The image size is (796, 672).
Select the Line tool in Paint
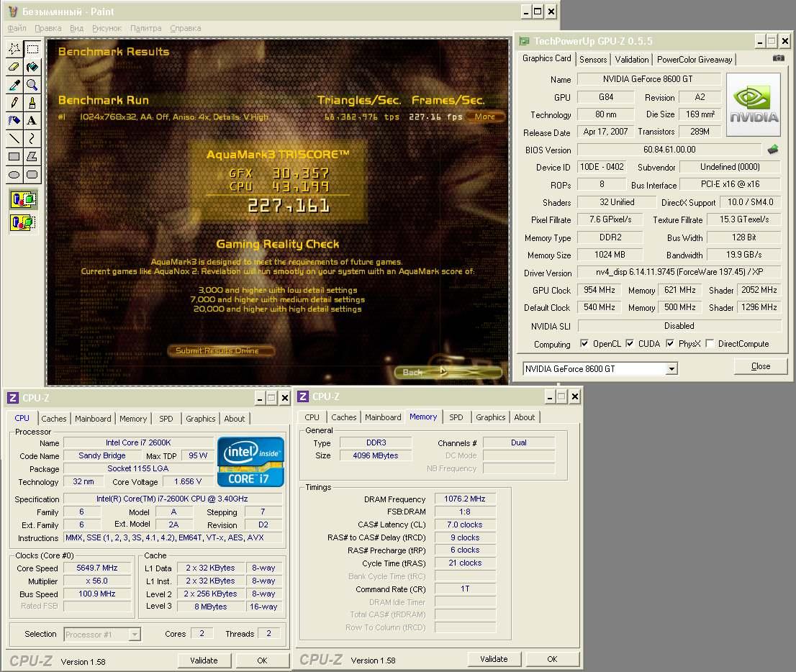[x=14, y=138]
